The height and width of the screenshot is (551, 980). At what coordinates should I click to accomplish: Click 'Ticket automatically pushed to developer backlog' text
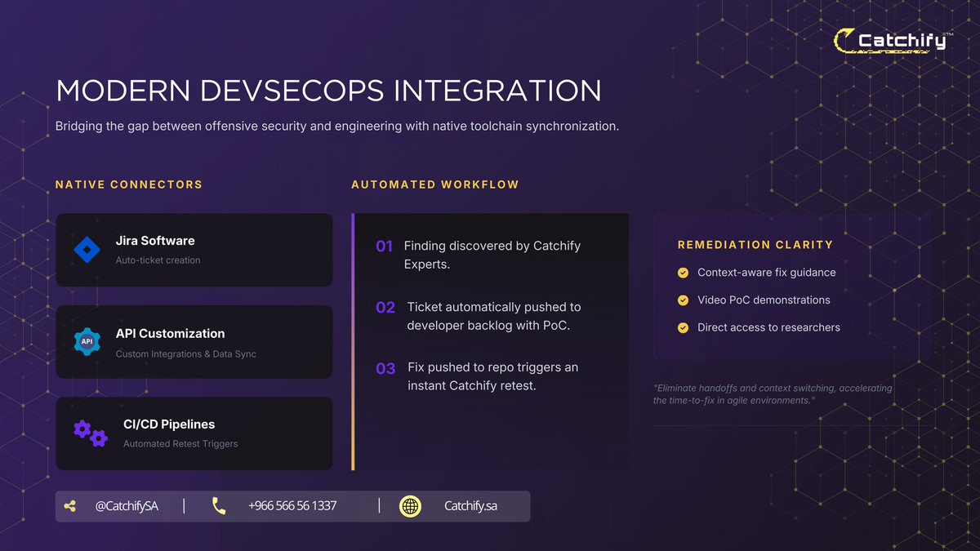click(494, 317)
